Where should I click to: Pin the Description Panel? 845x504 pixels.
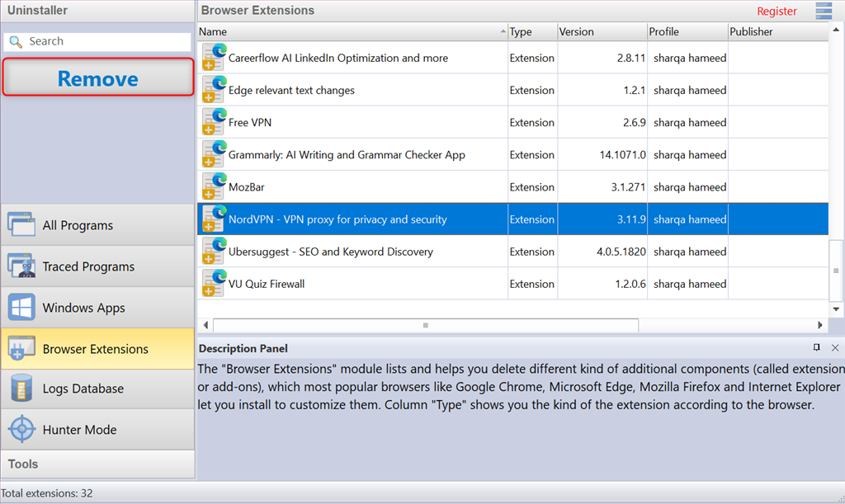(x=816, y=348)
